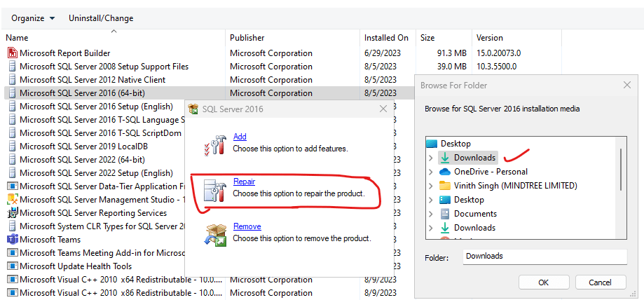Viewport: 644px width, 300px height.
Task: Click the 91.3 MB size cell
Action: (x=451, y=53)
